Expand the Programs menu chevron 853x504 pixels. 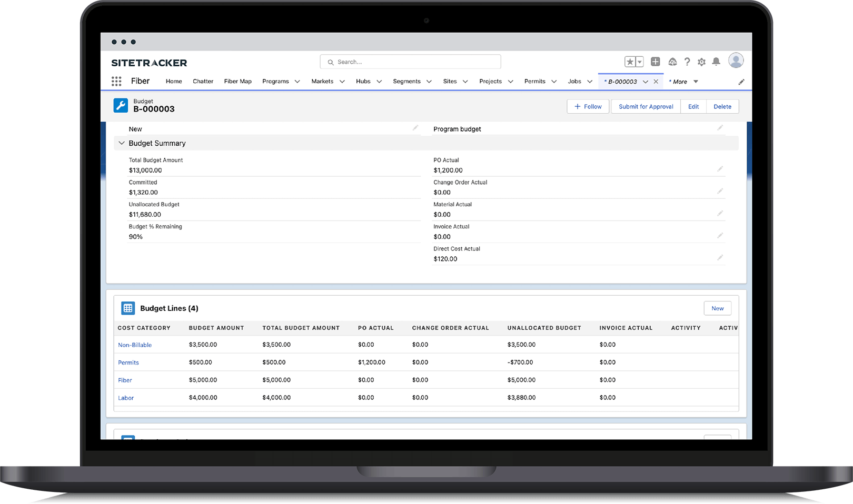(x=297, y=82)
